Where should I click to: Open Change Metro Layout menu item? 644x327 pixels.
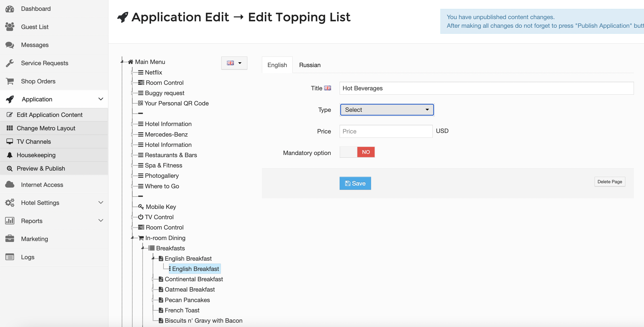(54, 128)
